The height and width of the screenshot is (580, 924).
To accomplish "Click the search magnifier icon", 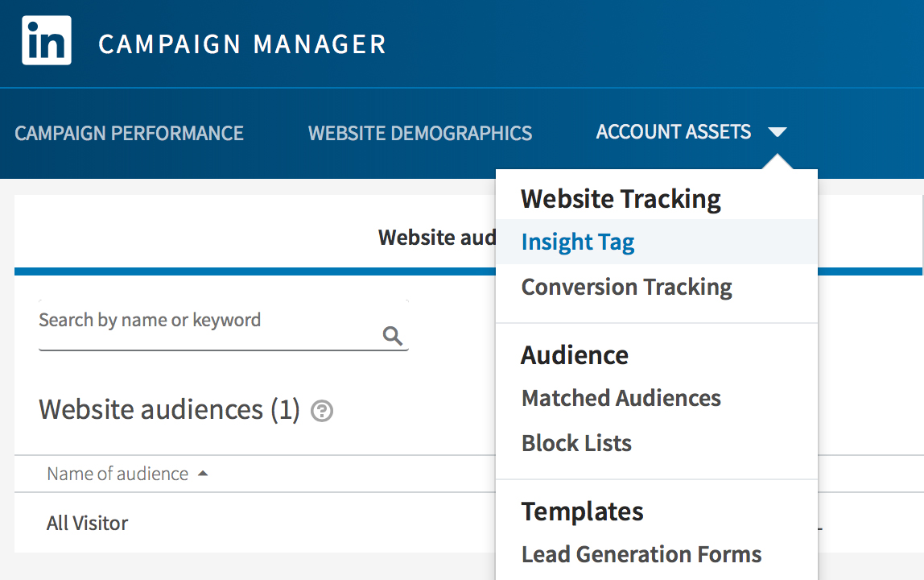I will (x=393, y=336).
